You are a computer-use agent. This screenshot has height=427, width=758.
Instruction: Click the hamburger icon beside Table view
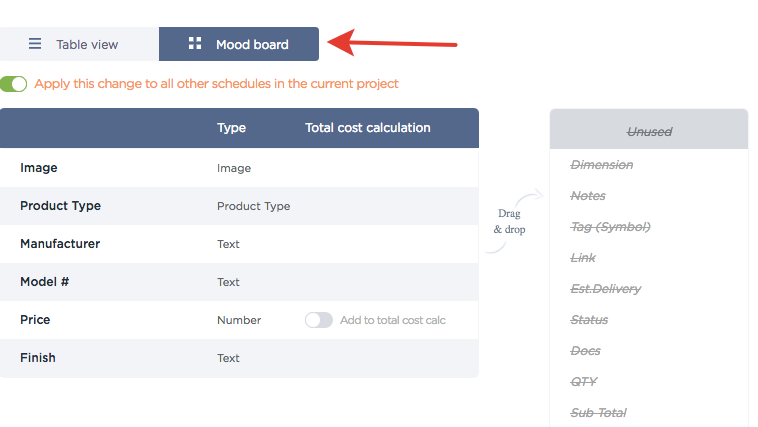35,44
